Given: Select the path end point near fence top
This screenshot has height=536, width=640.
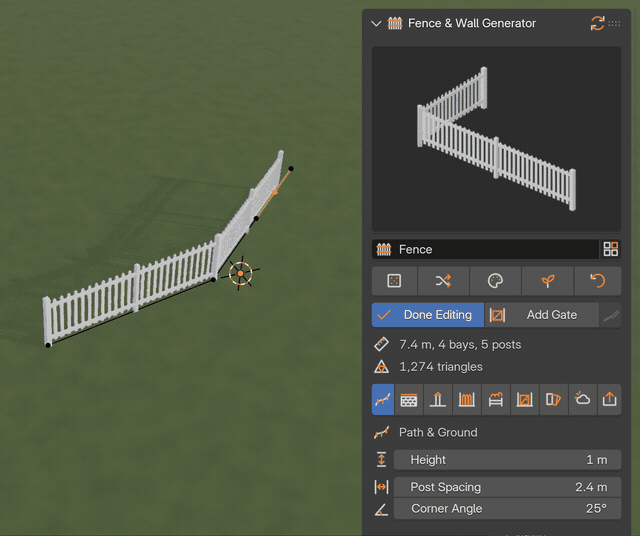Looking at the screenshot, I should 291,169.
